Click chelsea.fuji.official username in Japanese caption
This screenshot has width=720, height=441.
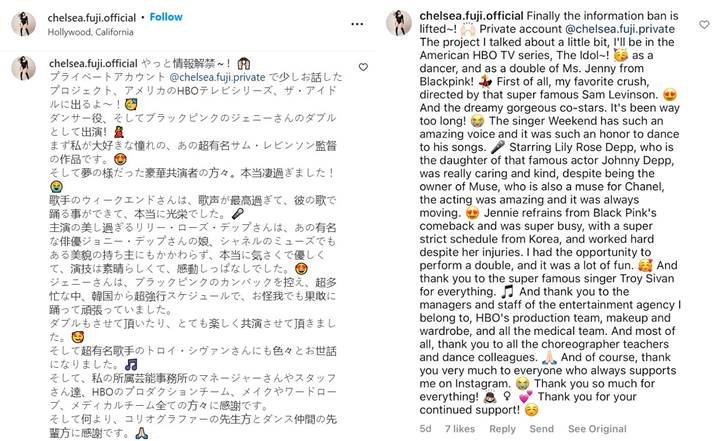93,63
